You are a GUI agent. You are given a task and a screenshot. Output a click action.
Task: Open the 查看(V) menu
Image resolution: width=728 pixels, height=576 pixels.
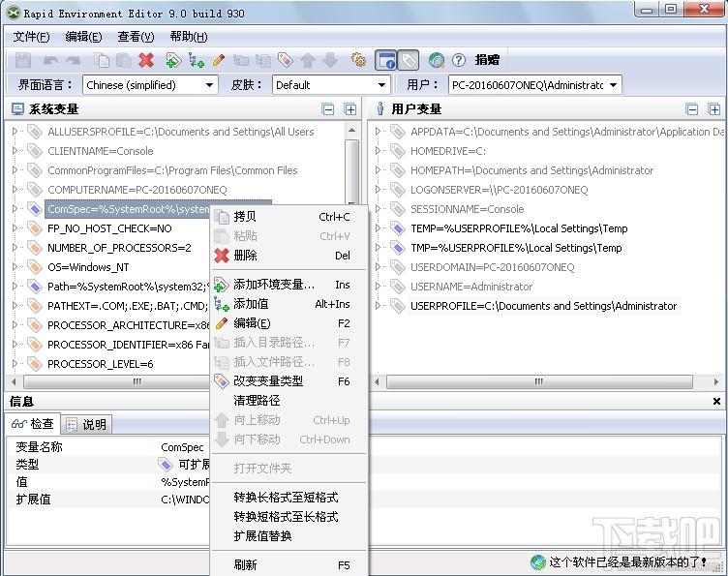click(136, 36)
